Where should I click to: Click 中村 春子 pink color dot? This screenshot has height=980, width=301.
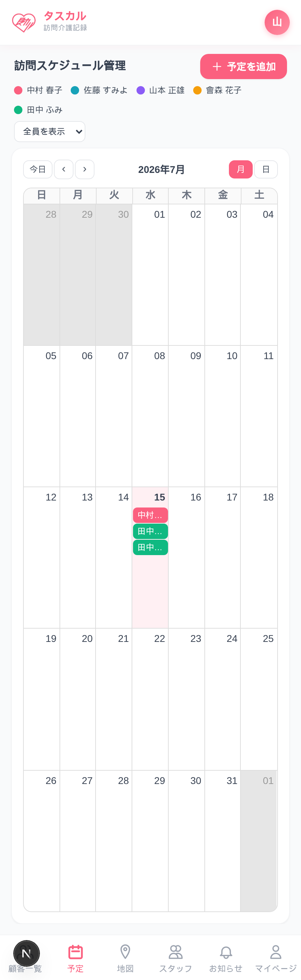18,90
